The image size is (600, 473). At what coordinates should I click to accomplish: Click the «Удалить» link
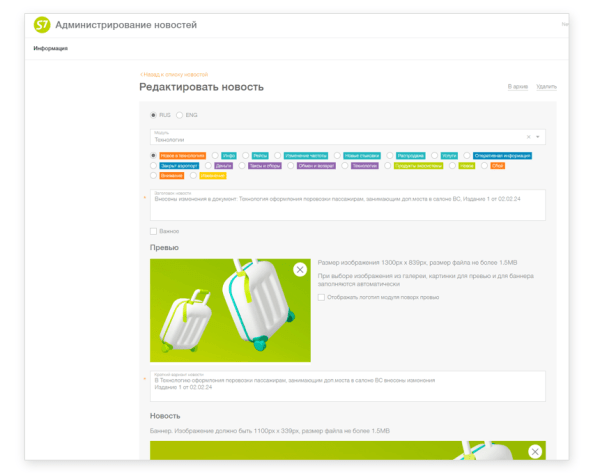click(546, 87)
